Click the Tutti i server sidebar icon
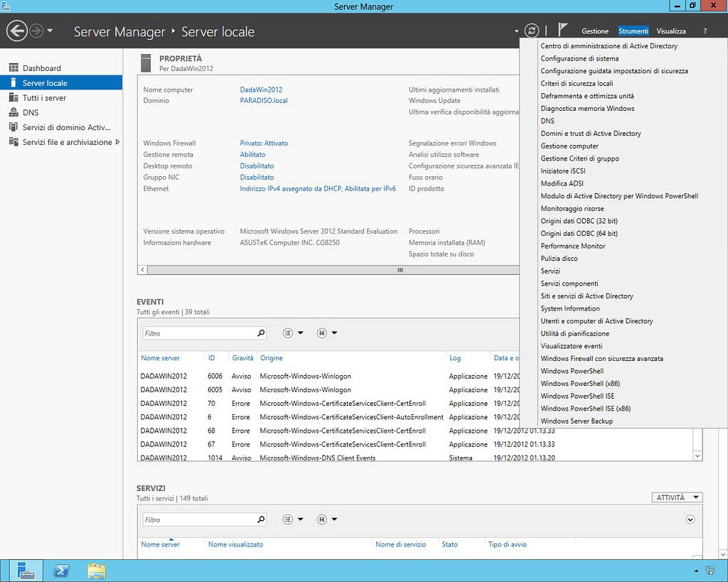 point(14,98)
